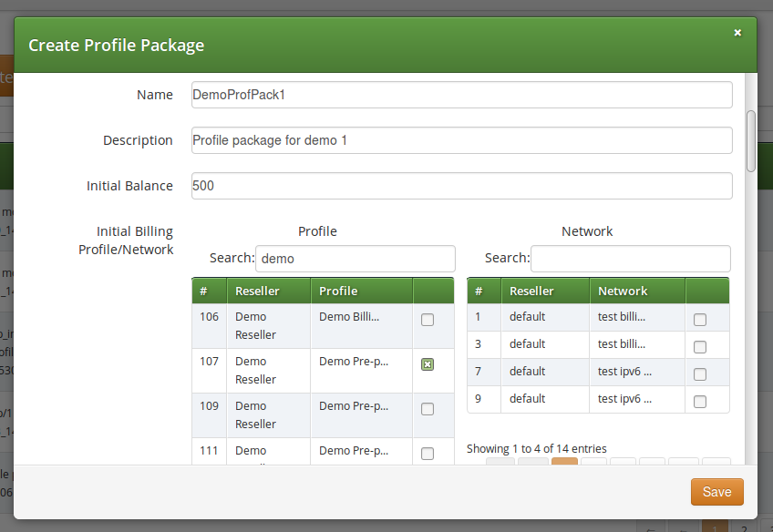Click the Initial Balance field showing 500
The height and width of the screenshot is (532, 773).
click(x=460, y=186)
